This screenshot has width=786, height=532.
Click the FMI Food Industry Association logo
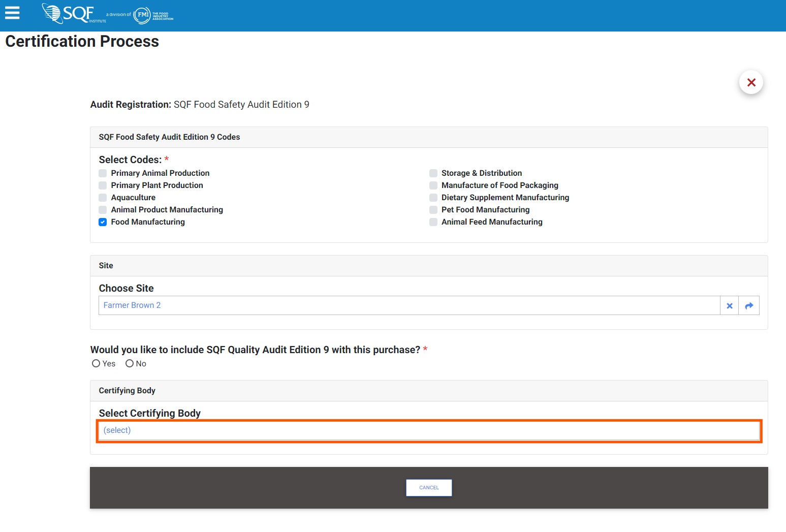(x=153, y=15)
